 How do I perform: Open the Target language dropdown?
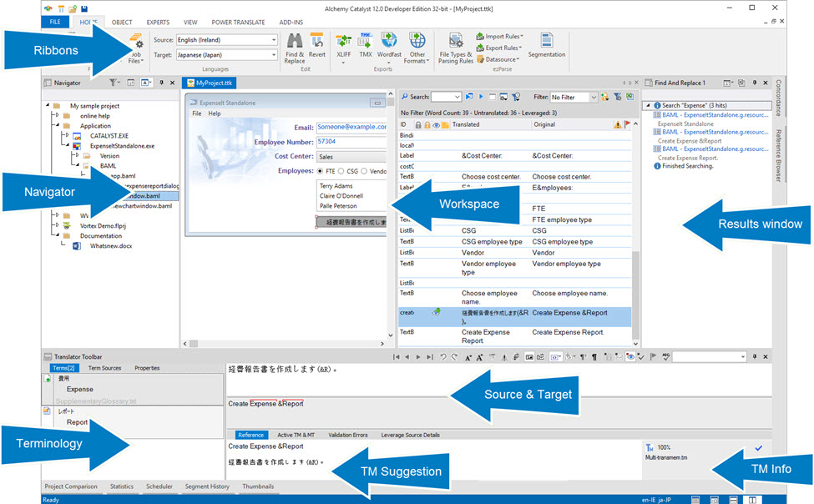274,55
